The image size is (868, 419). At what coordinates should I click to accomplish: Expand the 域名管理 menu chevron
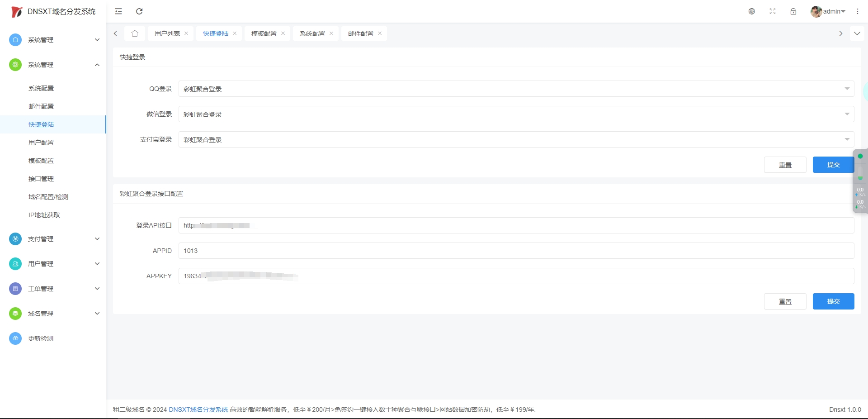pos(97,314)
